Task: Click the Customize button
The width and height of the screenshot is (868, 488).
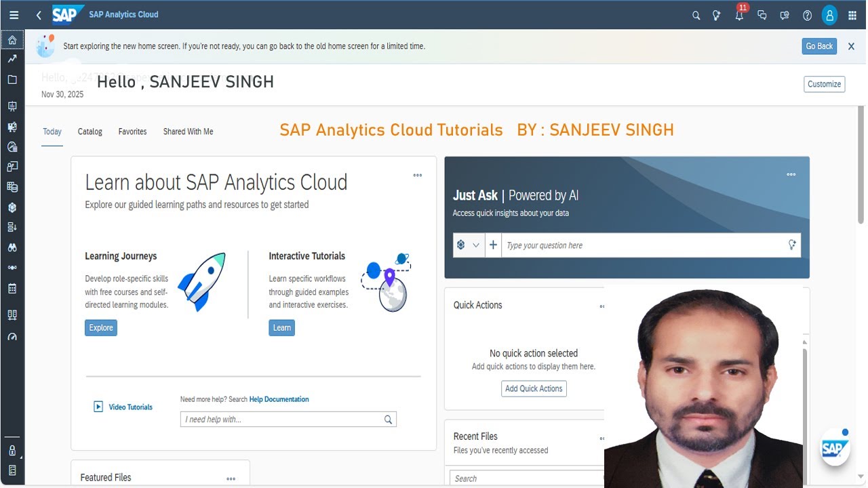Action: pos(825,84)
